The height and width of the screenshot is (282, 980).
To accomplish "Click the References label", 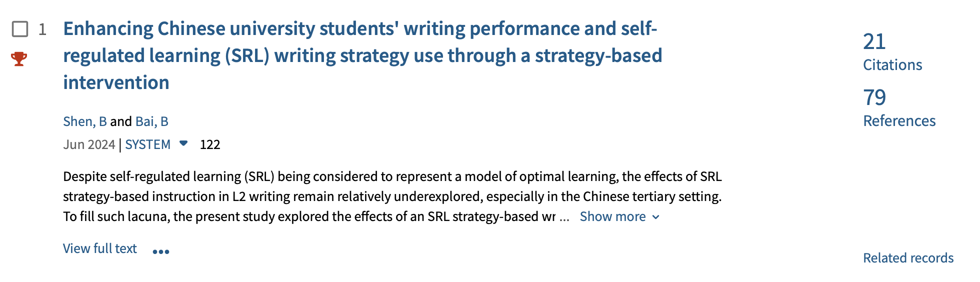I will (x=899, y=121).
